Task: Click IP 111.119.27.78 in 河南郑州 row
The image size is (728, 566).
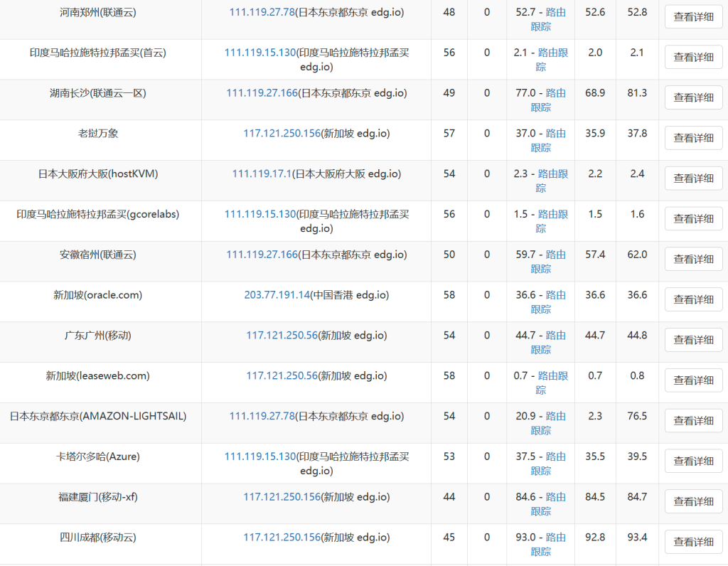Action: (262, 12)
